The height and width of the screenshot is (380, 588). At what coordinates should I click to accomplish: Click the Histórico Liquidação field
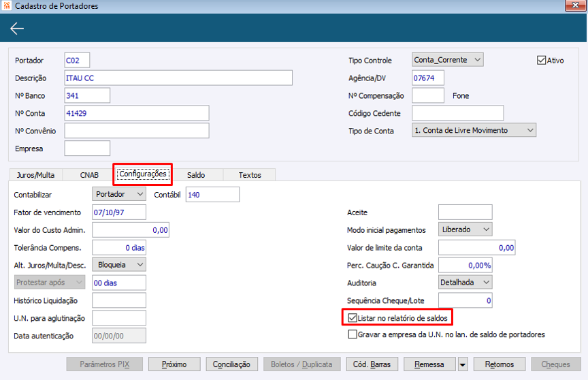tap(119, 300)
